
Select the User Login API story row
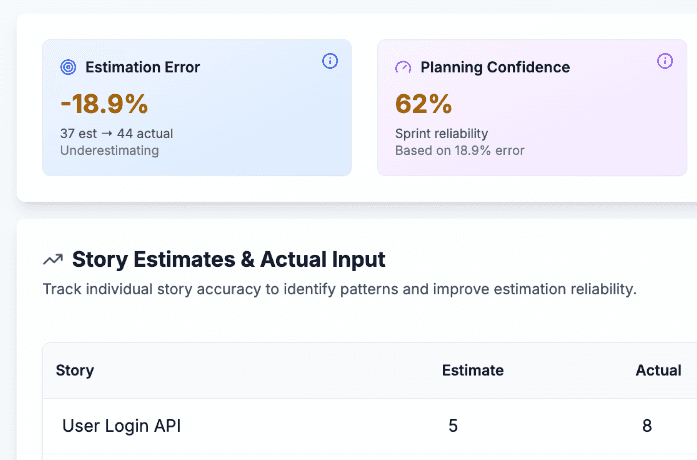(x=121, y=426)
